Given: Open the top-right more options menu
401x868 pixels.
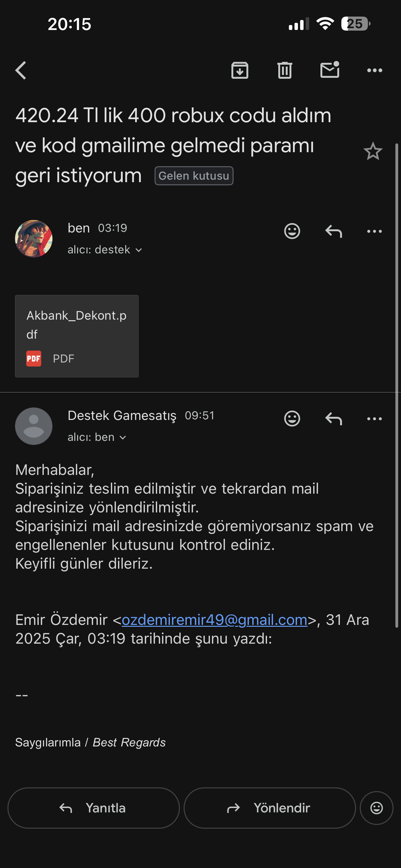Looking at the screenshot, I should (374, 70).
